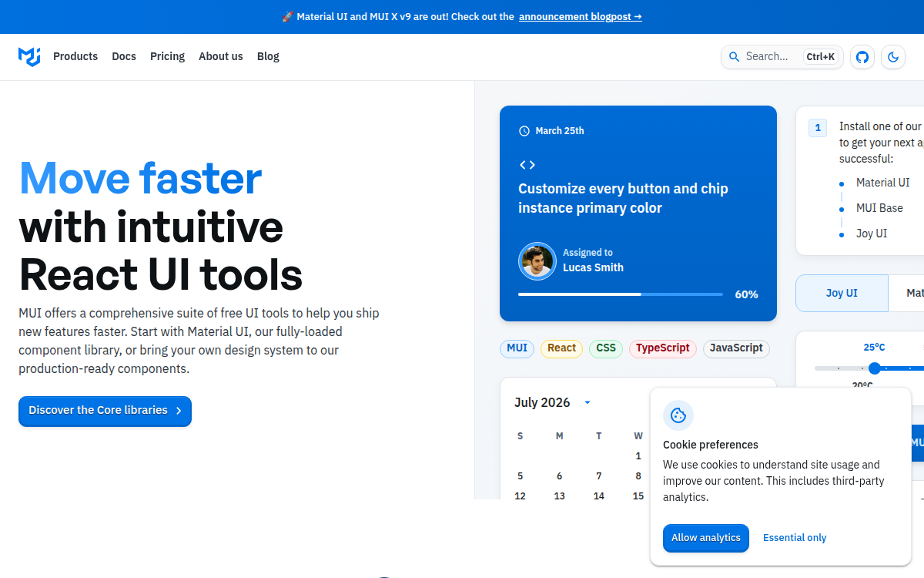Focus the Search field
The image size is (924, 578).
pos(782,57)
